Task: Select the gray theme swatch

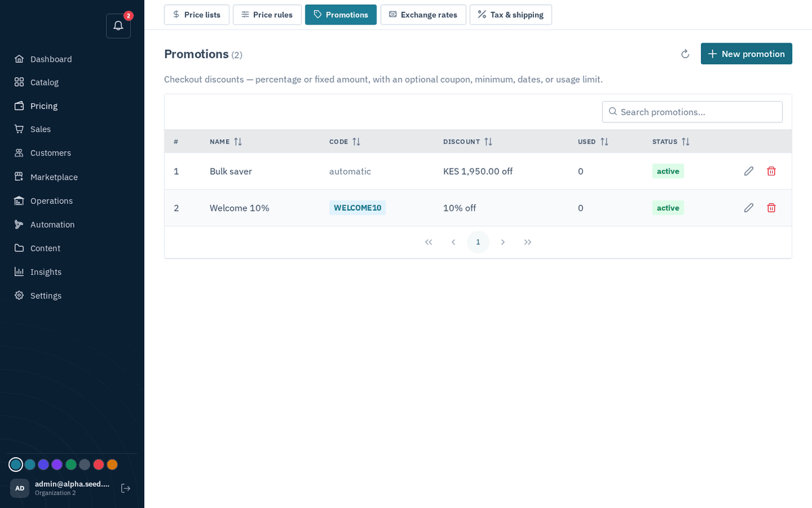Action: pos(85,465)
